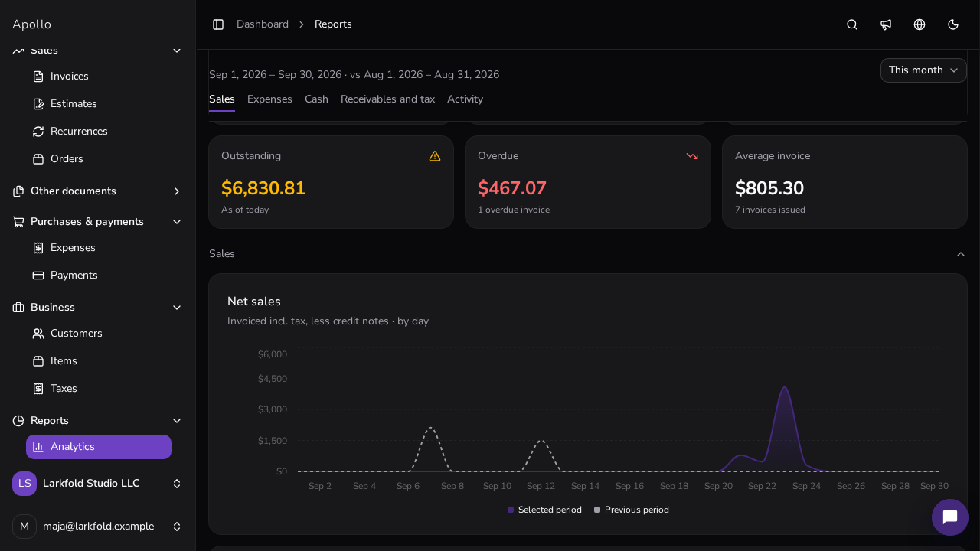This screenshot has width=980, height=551.
Task: Select the Sales report tab
Action: pyautogui.click(x=222, y=99)
